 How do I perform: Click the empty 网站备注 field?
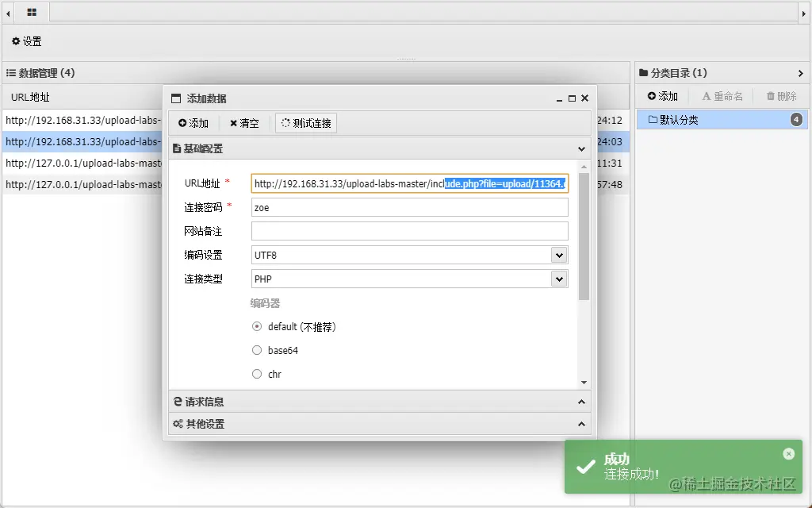[410, 231]
